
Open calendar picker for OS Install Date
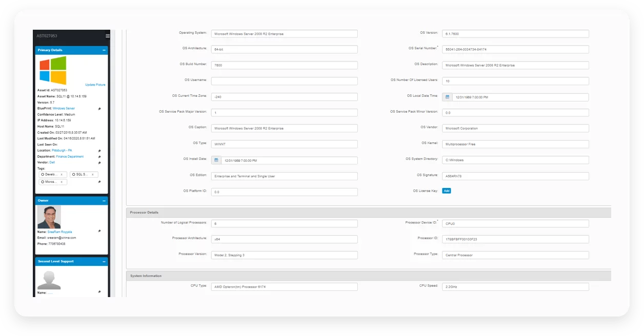pos(216,160)
